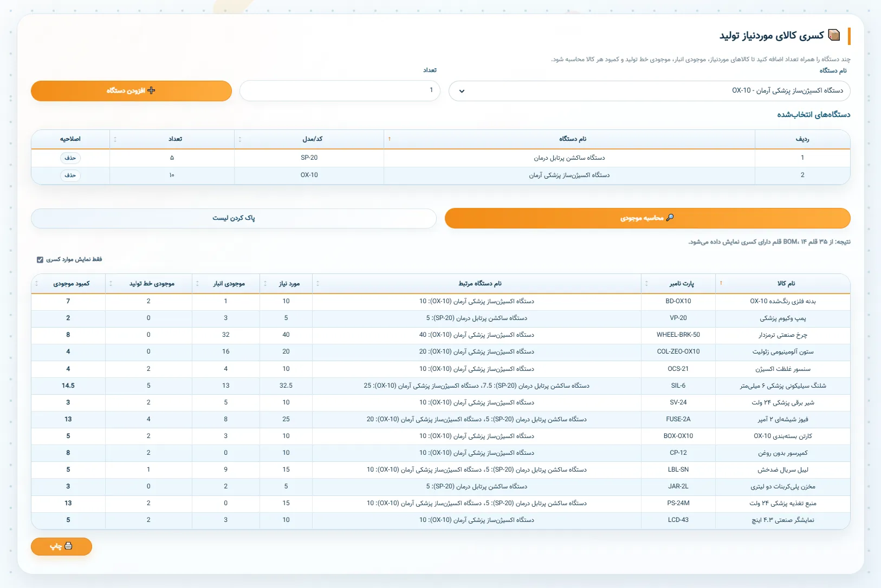Sort results by موجودی خط تولید arrows

pyautogui.click(x=111, y=283)
